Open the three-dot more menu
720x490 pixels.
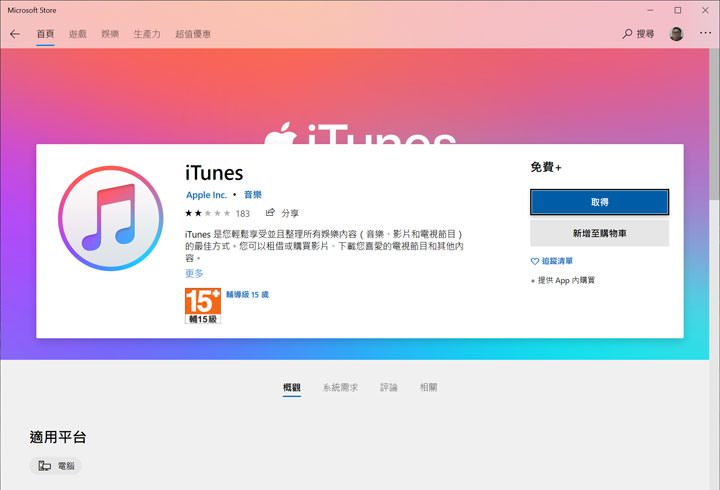[705, 33]
